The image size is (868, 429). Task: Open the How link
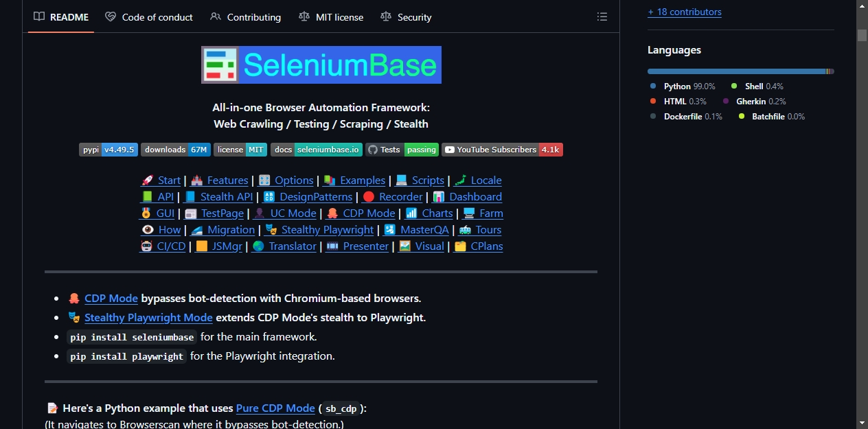[x=161, y=230]
